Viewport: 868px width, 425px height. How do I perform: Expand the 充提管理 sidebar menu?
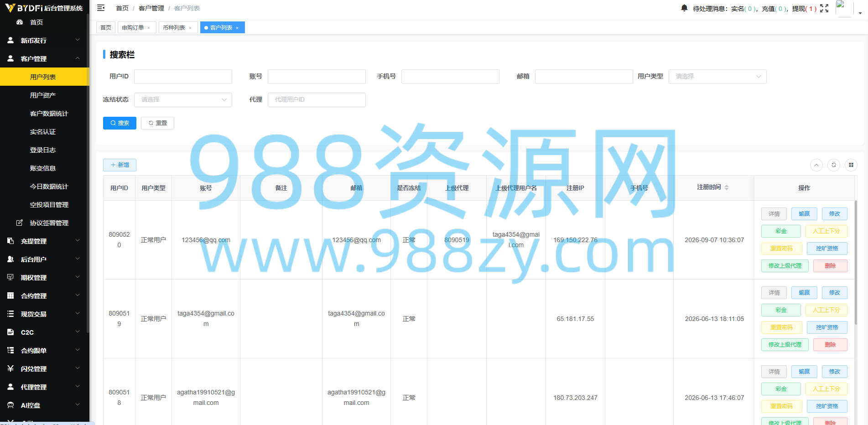[x=45, y=241]
